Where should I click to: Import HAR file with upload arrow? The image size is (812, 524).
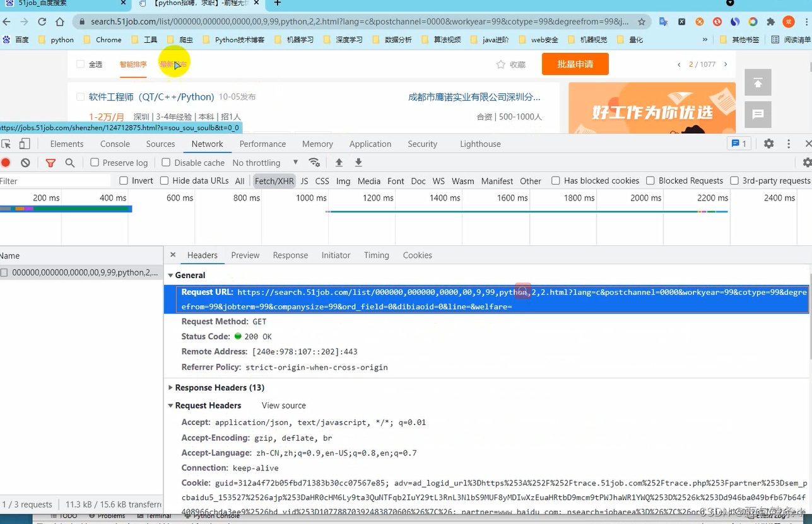339,163
